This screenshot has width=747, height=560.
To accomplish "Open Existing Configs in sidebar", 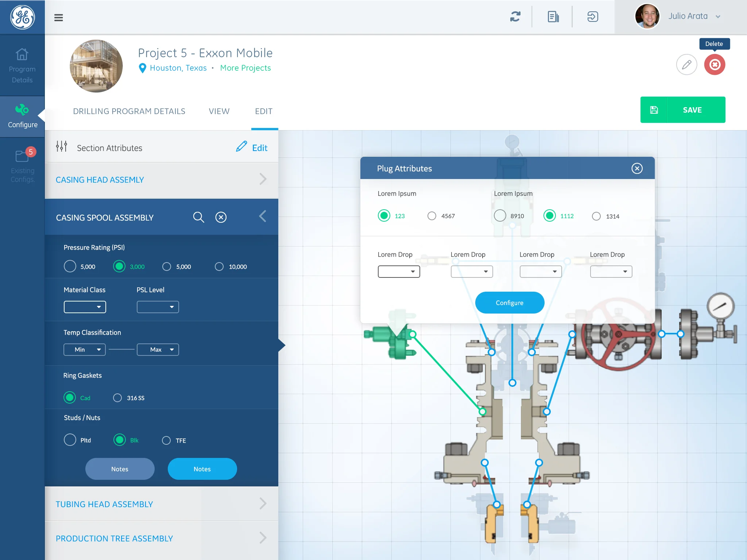I will click(x=22, y=165).
